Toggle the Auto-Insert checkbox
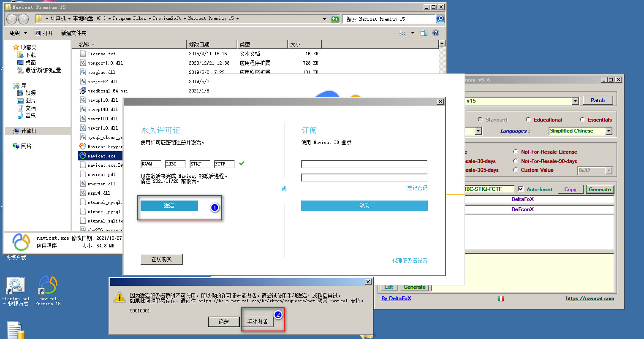The height and width of the screenshot is (339, 644). coord(521,189)
